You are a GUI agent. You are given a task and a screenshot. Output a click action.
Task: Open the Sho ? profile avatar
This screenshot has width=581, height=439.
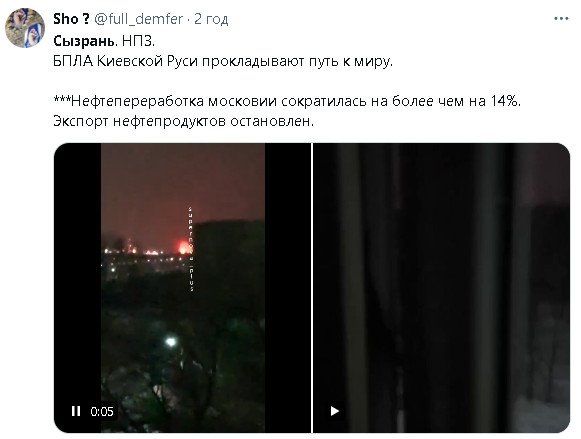tap(25, 28)
